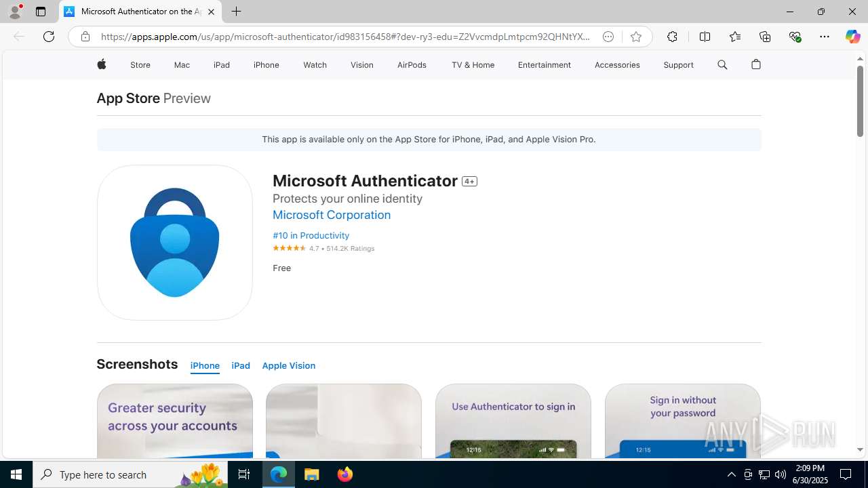
Task: Click the page vertical scrollbar thumb
Action: point(860,100)
